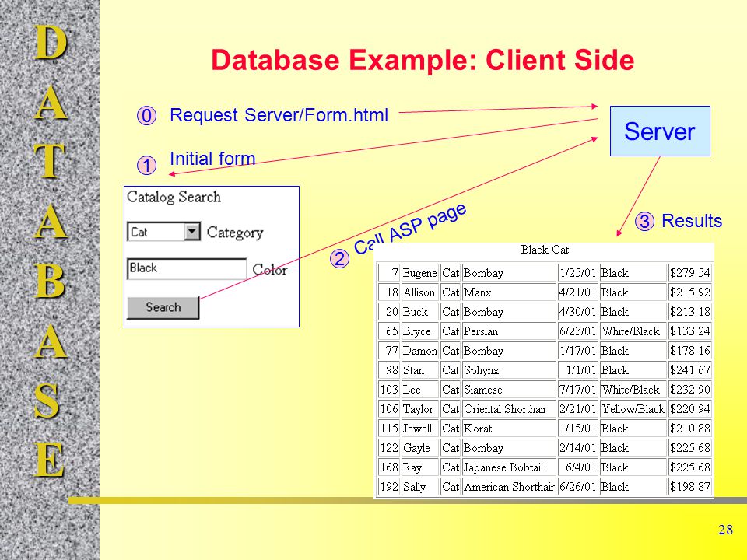Select the Stan name cell

pos(419,370)
